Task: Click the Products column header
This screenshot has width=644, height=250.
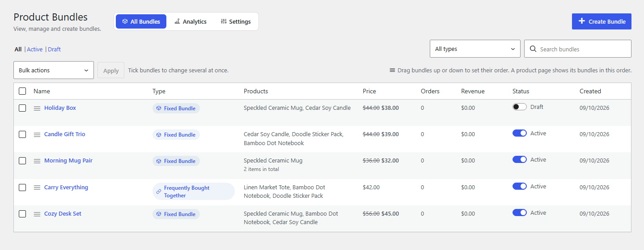Action: (256, 91)
